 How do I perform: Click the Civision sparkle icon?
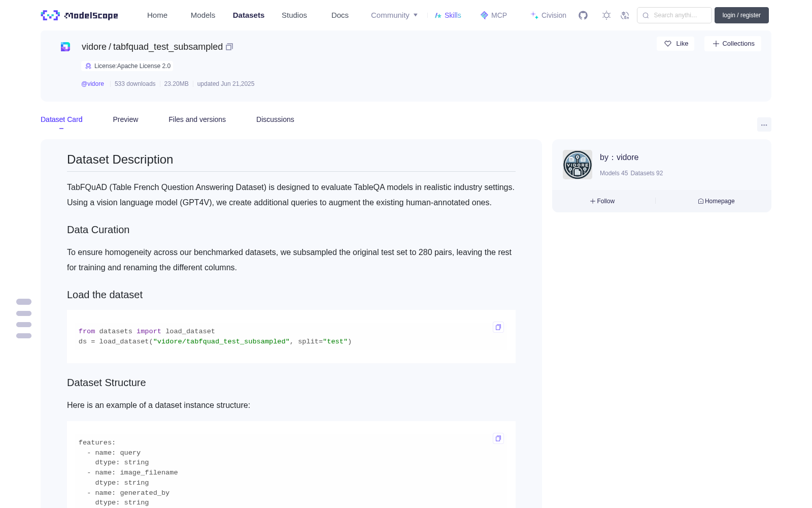click(534, 15)
